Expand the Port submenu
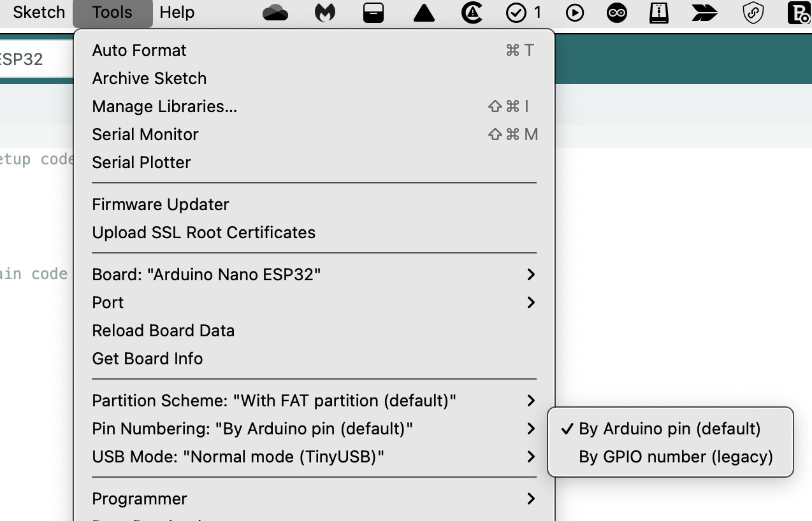 click(x=108, y=303)
